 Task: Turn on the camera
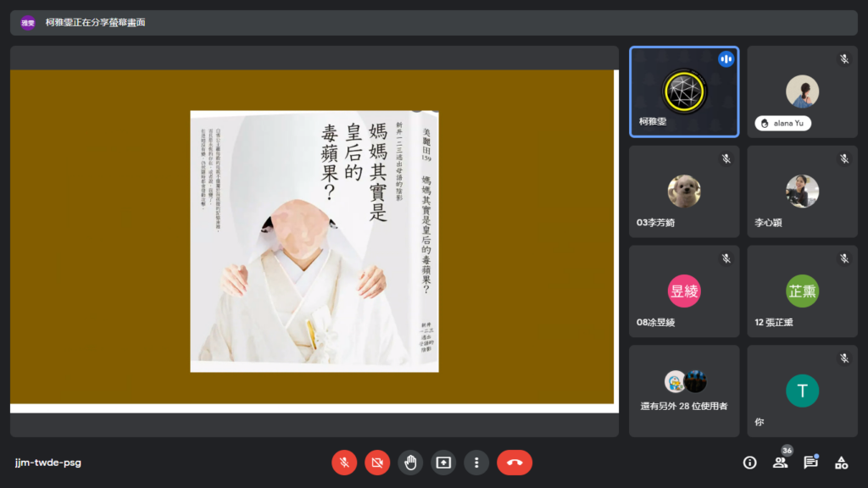point(377,463)
